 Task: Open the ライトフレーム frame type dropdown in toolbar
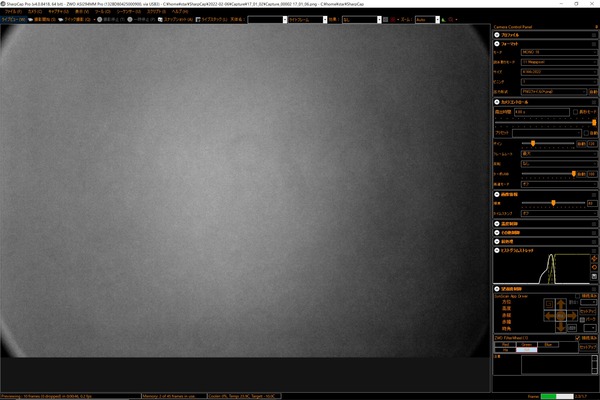tap(308, 20)
